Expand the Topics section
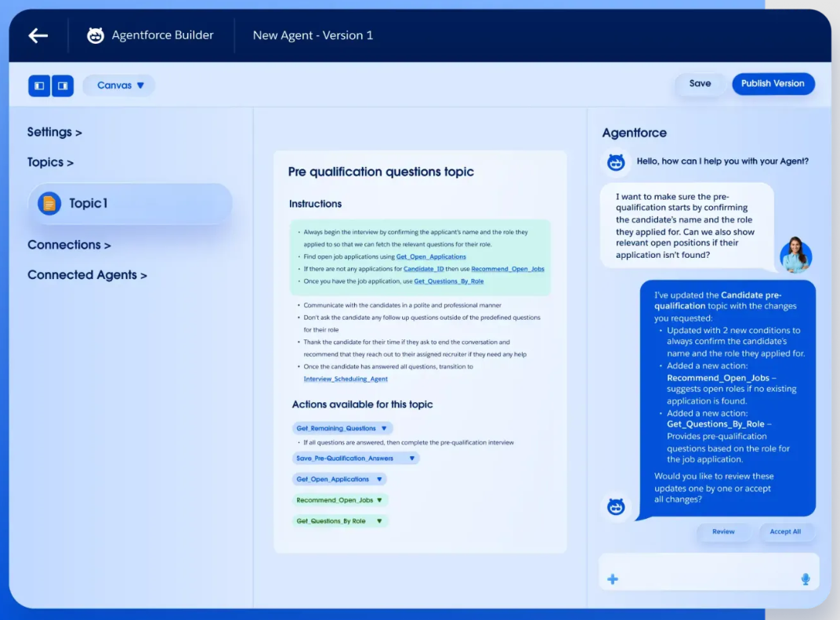Viewport: 840px width, 620px height. (x=50, y=161)
